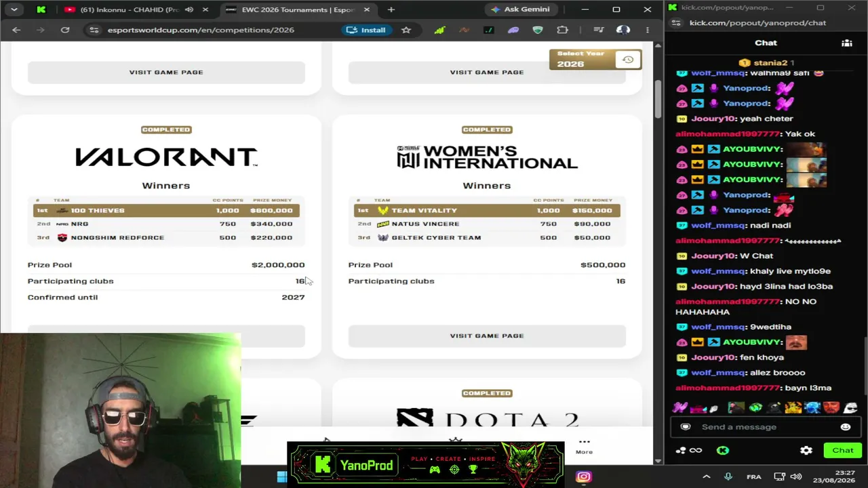
Task: Open the emoji picker in chat
Action: (845, 427)
